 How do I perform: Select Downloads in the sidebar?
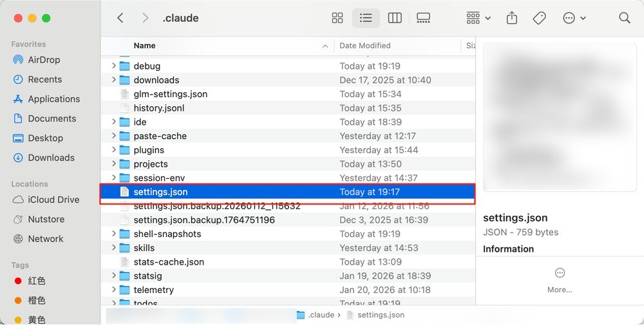(50, 158)
